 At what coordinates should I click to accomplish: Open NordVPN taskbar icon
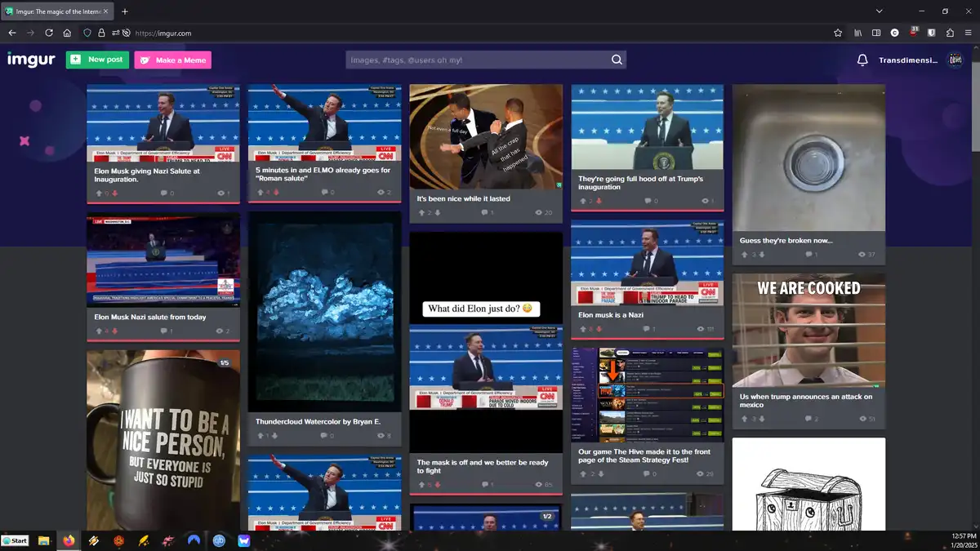coord(194,540)
